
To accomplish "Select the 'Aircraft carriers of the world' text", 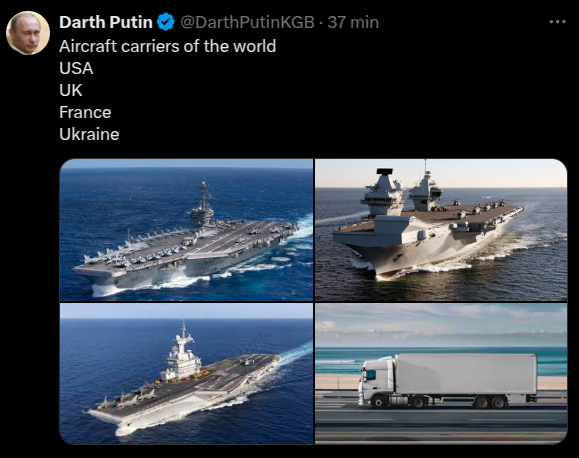I will coord(168,47).
